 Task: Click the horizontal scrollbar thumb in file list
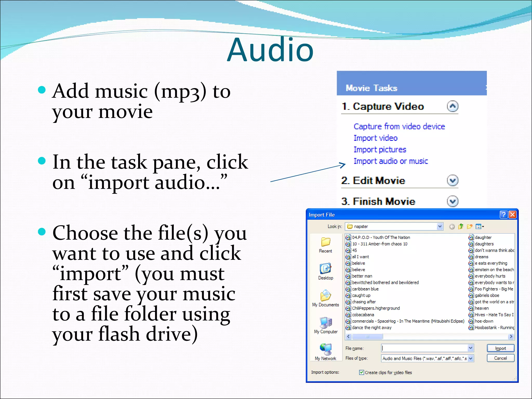pyautogui.click(x=367, y=337)
